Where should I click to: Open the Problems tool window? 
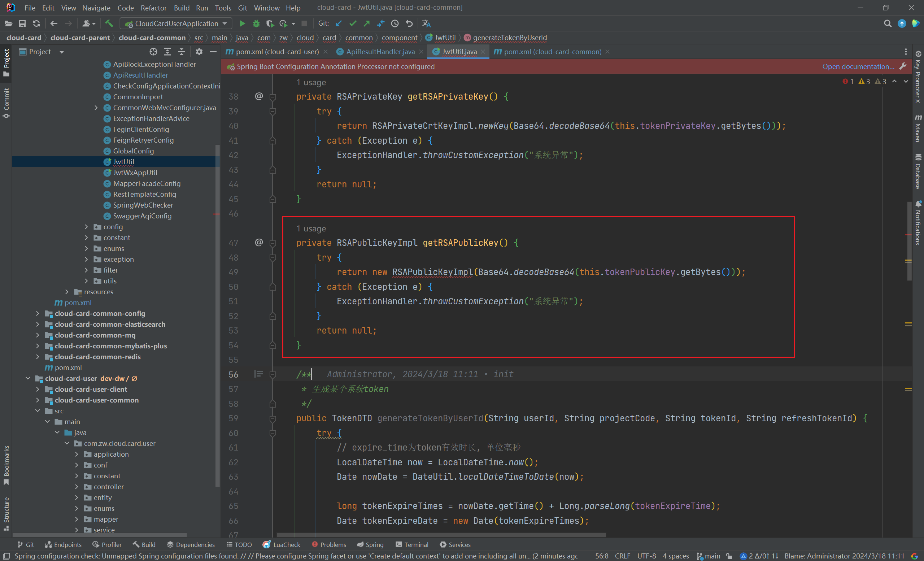[329, 544]
